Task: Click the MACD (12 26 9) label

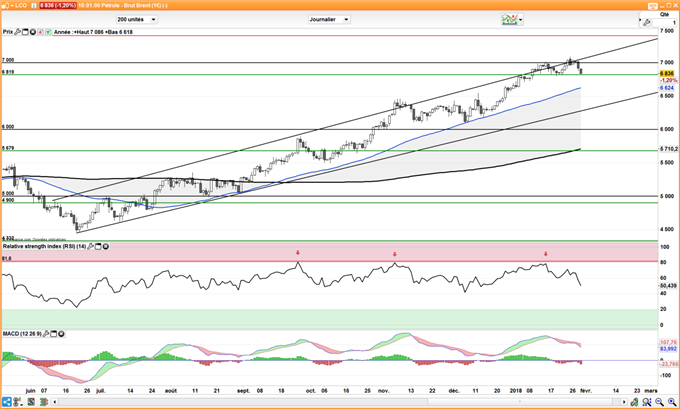Action: coord(22,334)
